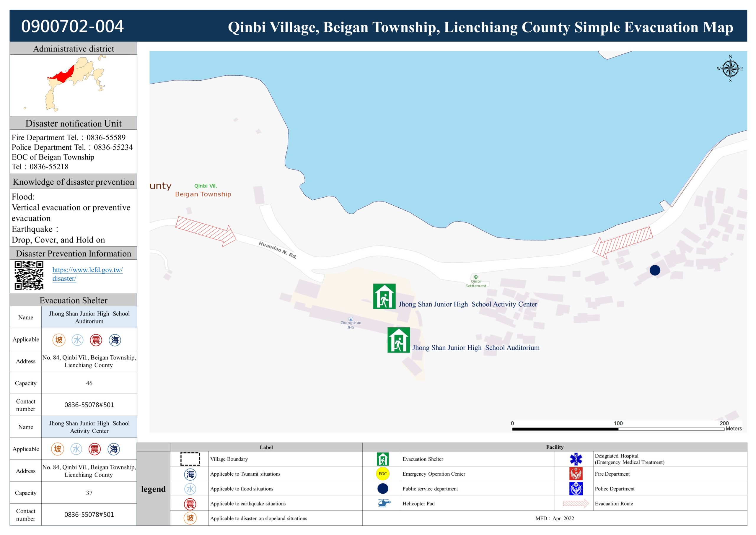Click the Helicopter Pad legend icon
The image size is (756, 535).
click(384, 503)
